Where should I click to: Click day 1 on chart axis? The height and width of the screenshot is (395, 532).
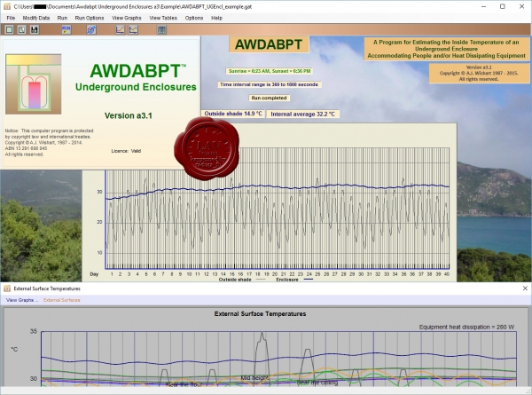click(x=112, y=273)
